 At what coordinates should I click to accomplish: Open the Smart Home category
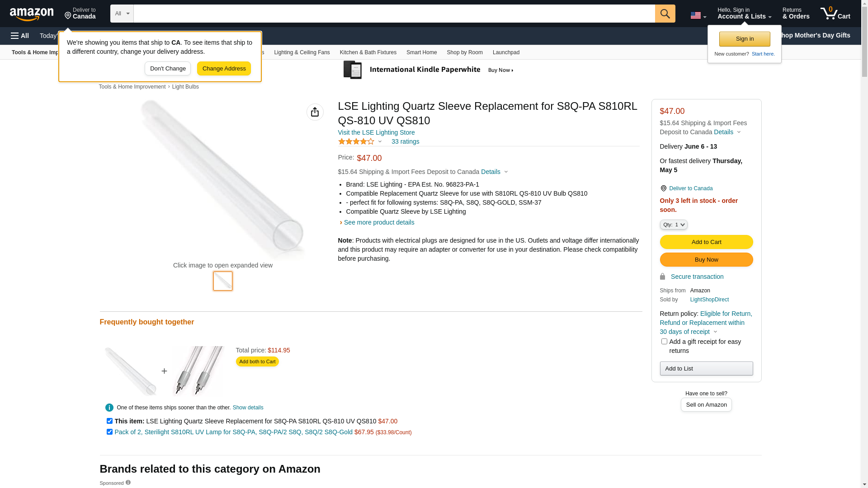pos(421,52)
